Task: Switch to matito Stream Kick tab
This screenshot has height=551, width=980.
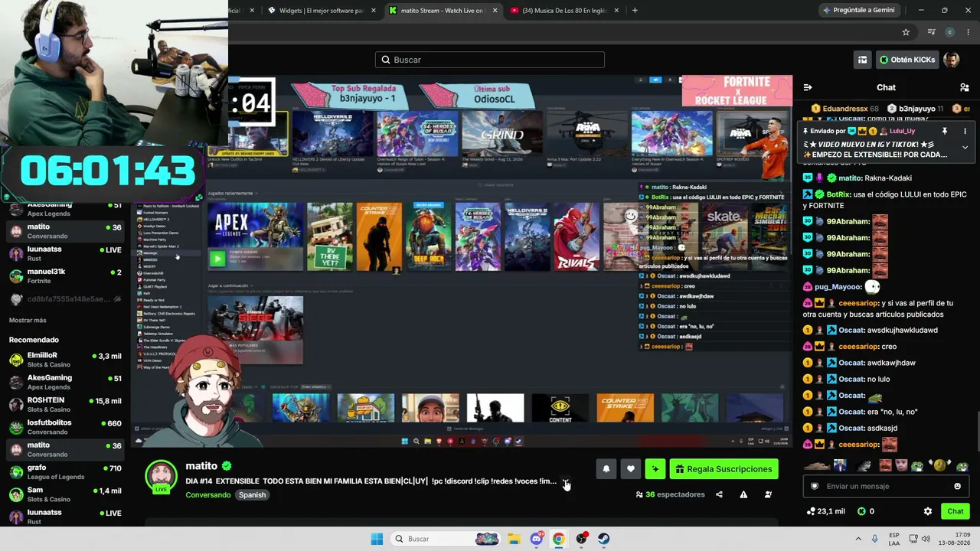Action: click(x=443, y=11)
